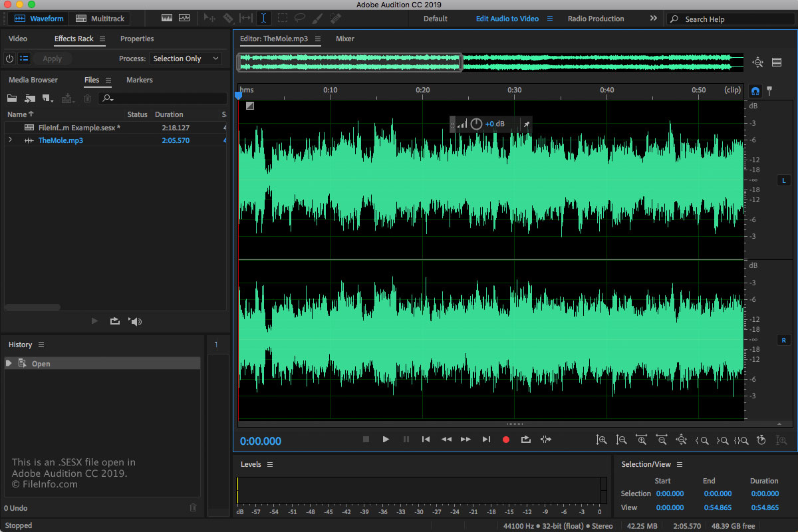Select the Default workspace
Image resolution: width=798 pixels, height=532 pixels.
click(x=436, y=19)
